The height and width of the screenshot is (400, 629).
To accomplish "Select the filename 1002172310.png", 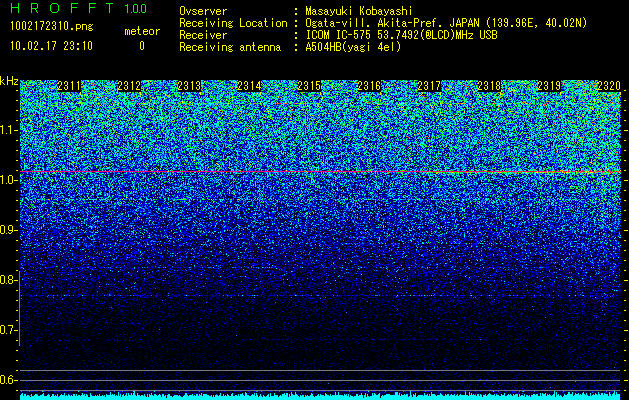I will point(52,26).
